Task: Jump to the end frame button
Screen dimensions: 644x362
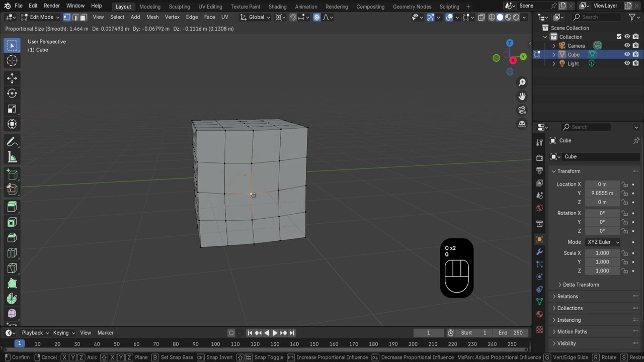Action: (292, 333)
